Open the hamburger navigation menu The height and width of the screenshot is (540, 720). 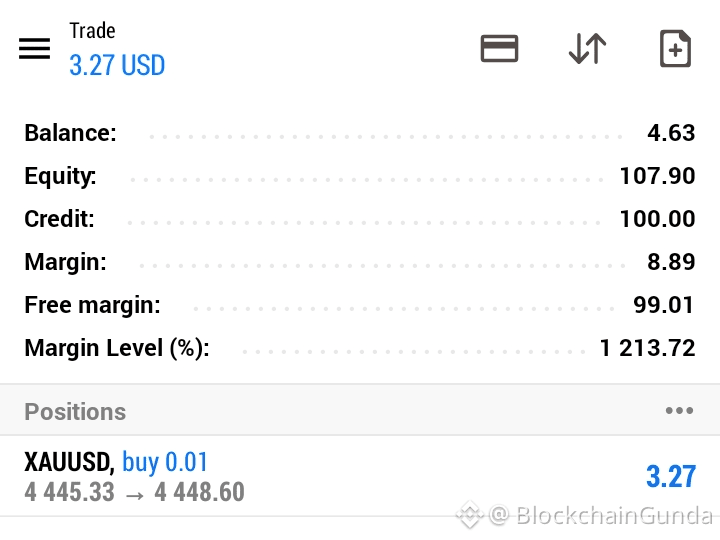[34, 49]
